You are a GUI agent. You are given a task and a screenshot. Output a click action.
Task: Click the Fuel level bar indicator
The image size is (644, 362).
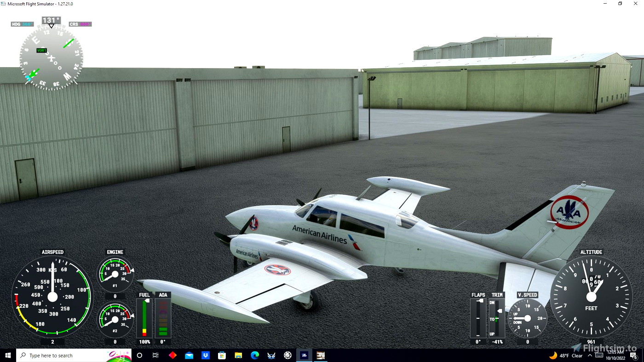144,318
